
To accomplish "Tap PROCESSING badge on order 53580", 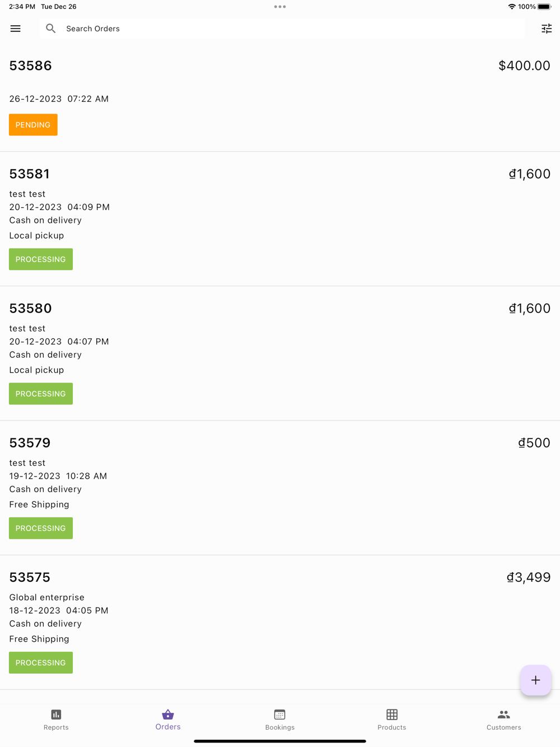I will pyautogui.click(x=41, y=394).
